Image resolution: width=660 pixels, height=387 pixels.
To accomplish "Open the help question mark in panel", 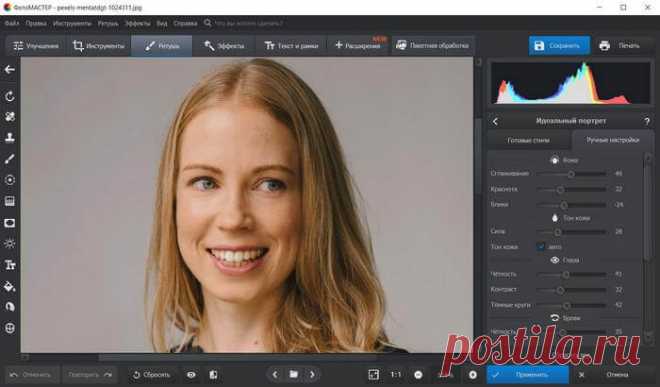I will pos(647,122).
